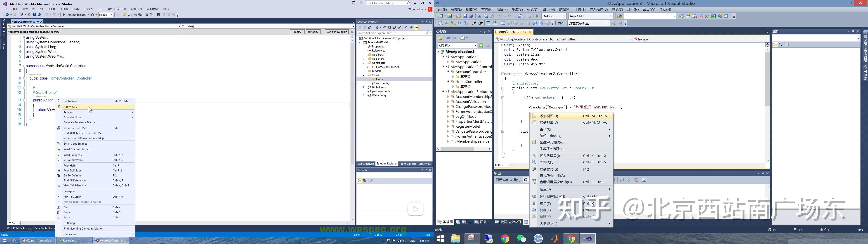The height and width of the screenshot is (244, 868).
Task: Switch to the Team Explorer tab
Action: pos(407,164)
